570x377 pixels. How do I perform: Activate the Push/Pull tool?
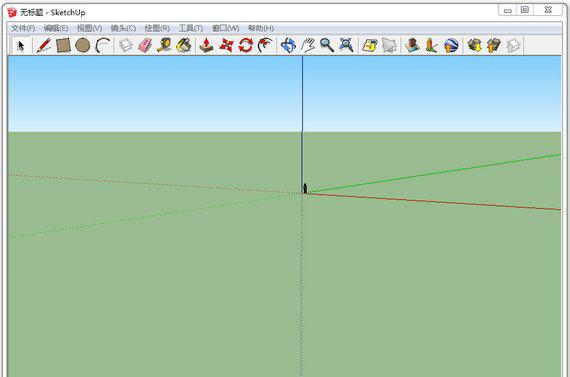click(206, 46)
